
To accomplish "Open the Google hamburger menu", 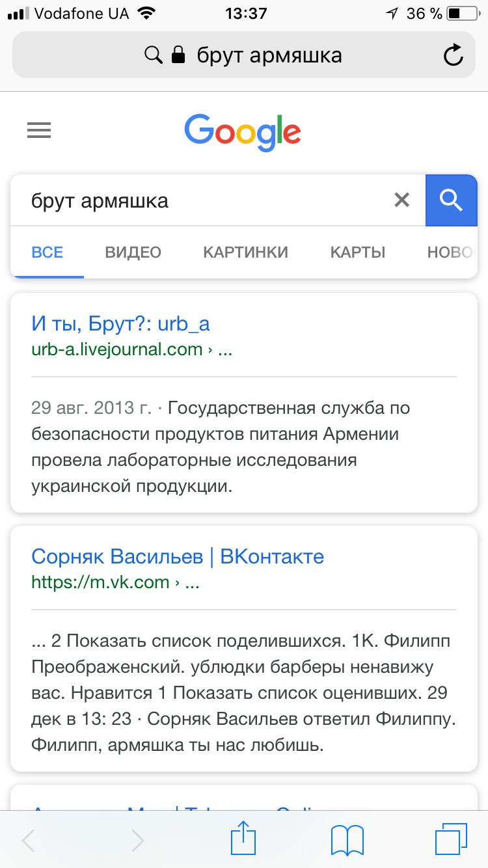I will click(x=39, y=131).
